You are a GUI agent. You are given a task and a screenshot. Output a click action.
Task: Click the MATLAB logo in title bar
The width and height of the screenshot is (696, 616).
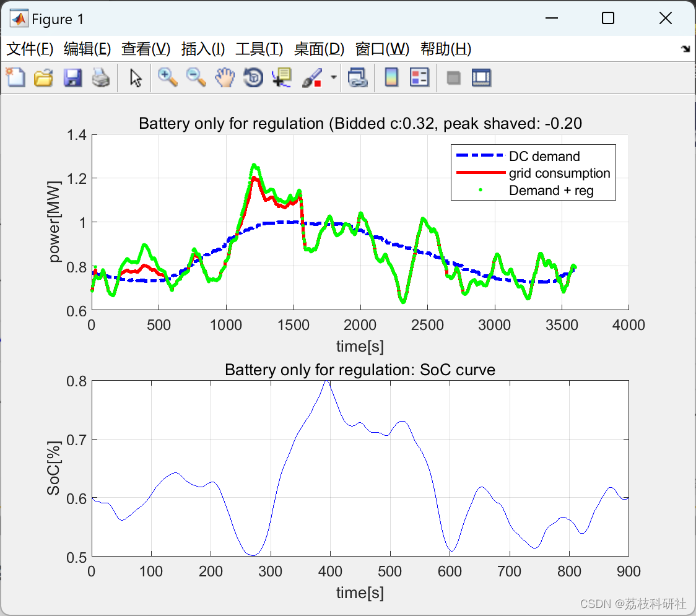[19, 19]
